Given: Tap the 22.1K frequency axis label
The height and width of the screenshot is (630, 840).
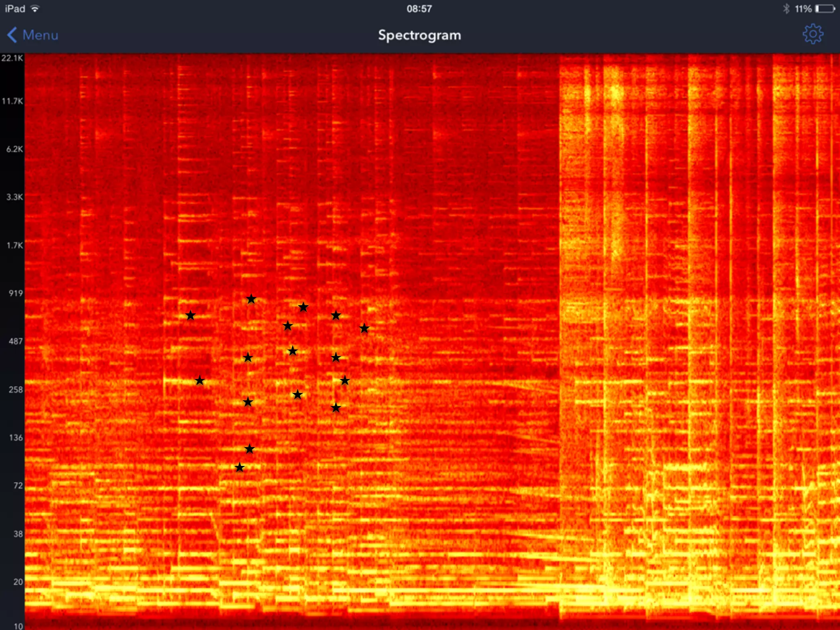Looking at the screenshot, I should point(12,58).
